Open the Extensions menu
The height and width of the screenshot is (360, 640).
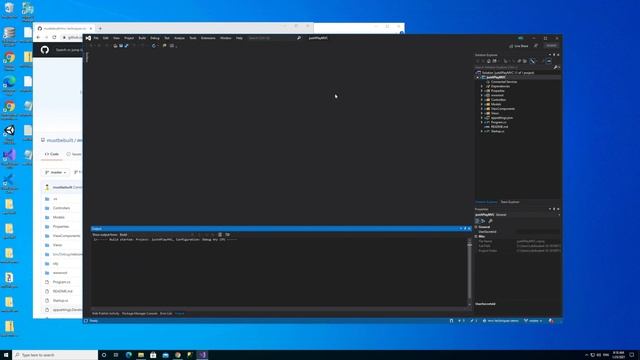tap(208, 38)
